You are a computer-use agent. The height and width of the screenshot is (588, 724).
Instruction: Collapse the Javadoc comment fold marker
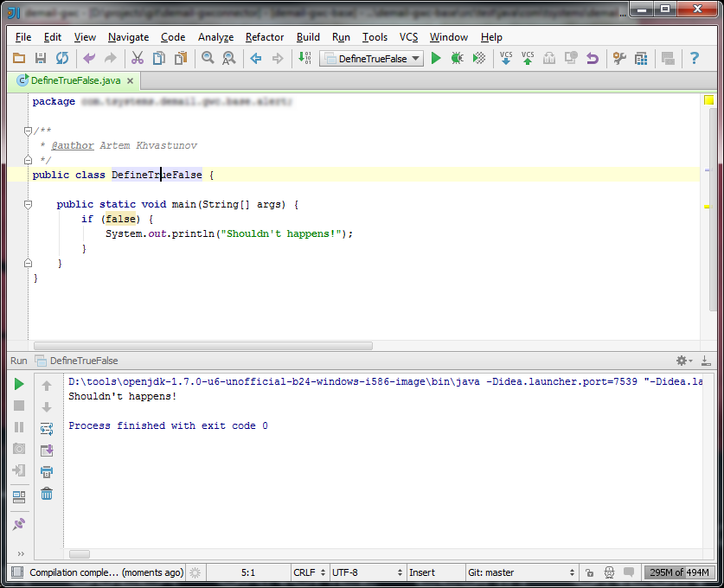29,131
